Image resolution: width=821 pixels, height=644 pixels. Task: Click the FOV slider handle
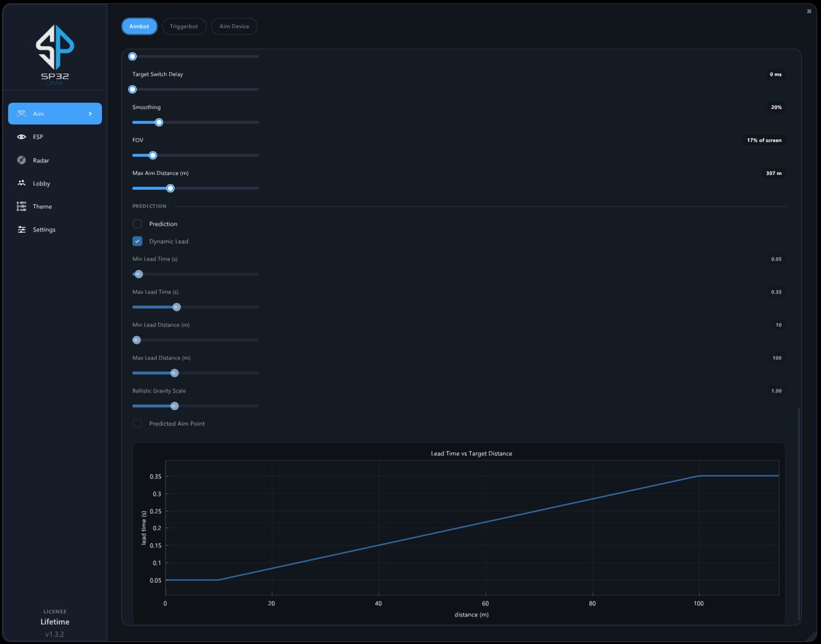tap(153, 155)
